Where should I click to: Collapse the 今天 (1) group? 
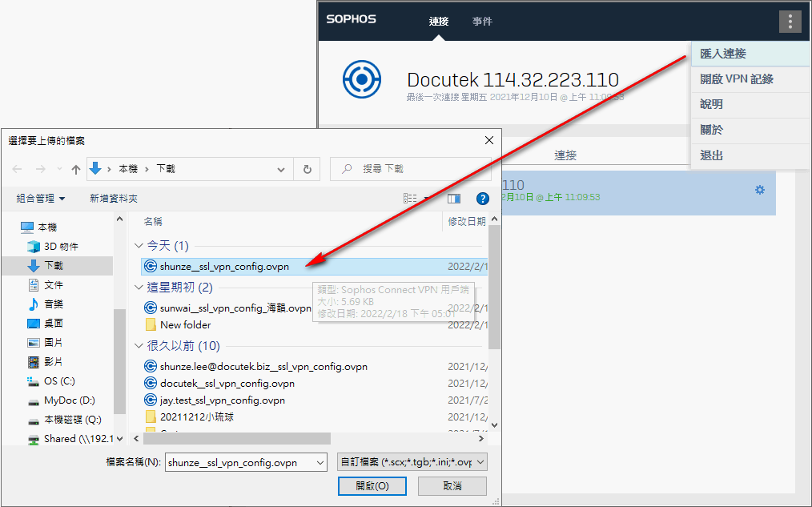pos(139,245)
